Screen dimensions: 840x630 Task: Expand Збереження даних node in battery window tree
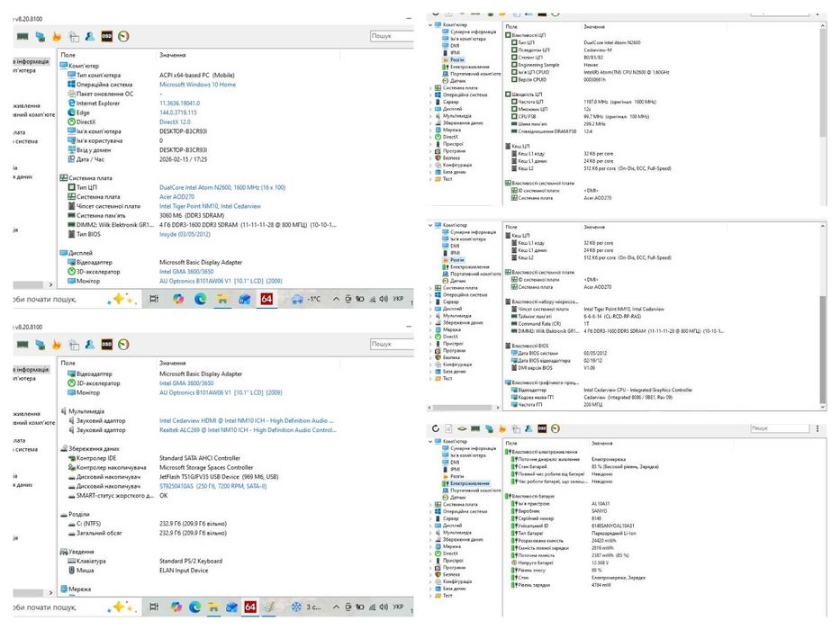coord(430,539)
